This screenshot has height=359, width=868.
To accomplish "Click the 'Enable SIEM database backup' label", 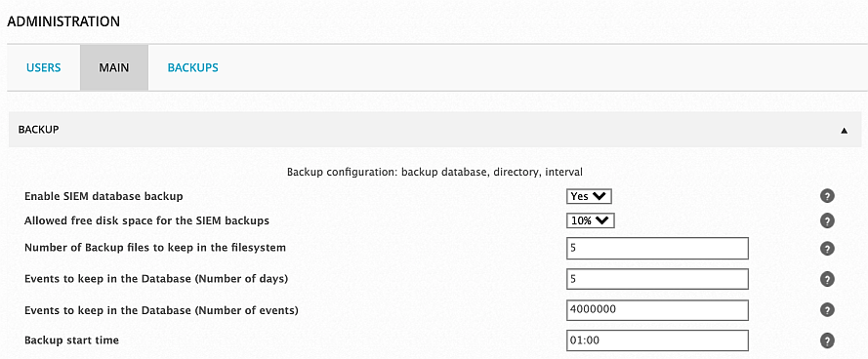I will point(103,196).
